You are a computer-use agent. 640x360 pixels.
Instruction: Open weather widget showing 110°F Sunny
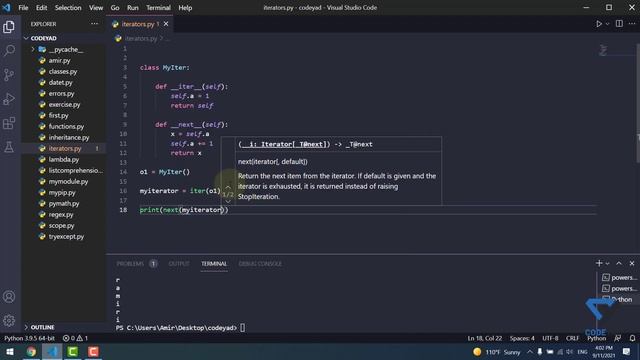pos(496,352)
